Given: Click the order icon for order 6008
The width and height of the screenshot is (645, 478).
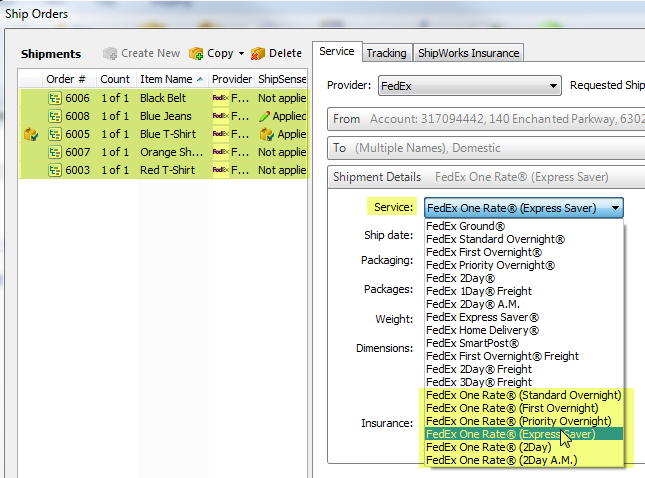Looking at the screenshot, I should click(56, 116).
